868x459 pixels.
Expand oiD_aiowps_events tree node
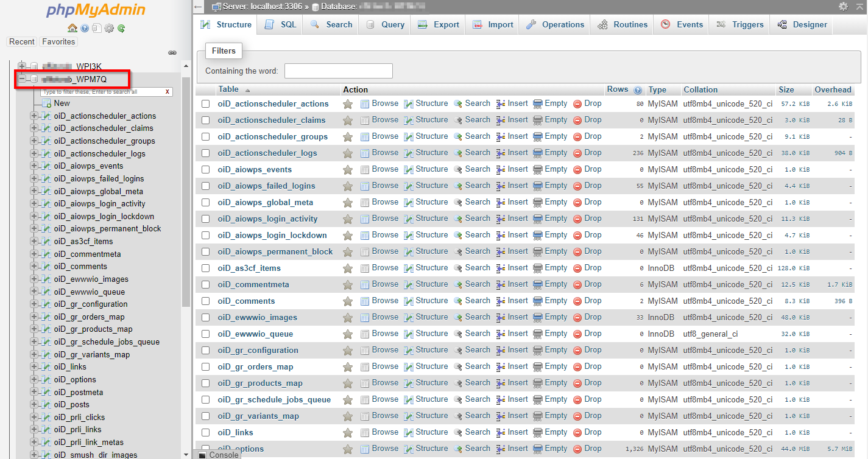(34, 166)
